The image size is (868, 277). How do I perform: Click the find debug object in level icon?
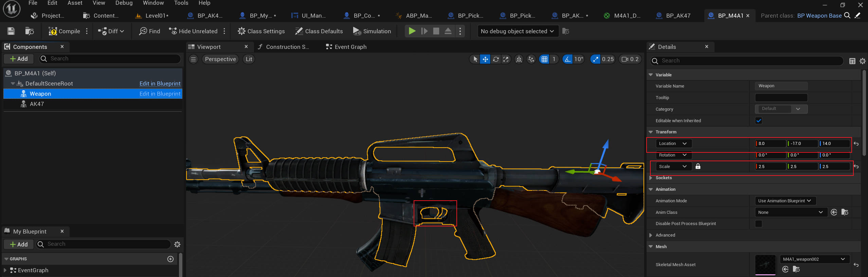(x=566, y=31)
